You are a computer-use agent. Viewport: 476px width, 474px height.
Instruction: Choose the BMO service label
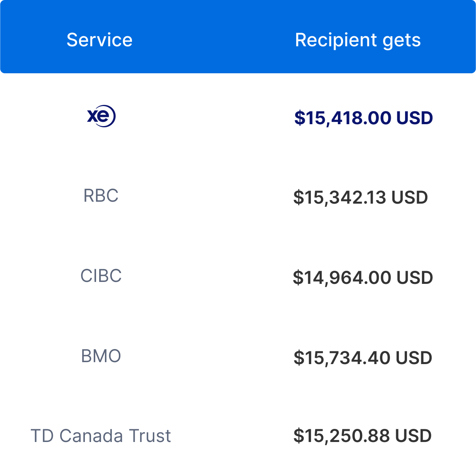coord(101,356)
